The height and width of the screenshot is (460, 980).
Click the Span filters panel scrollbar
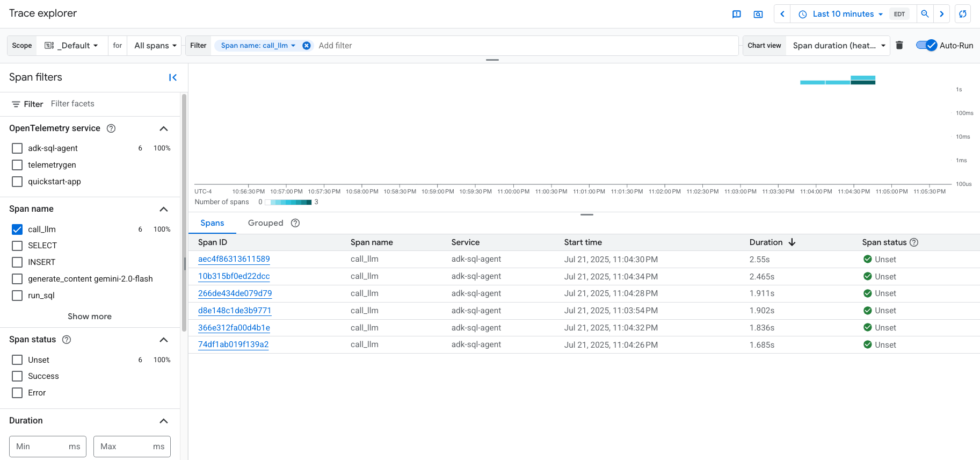pyautogui.click(x=184, y=212)
